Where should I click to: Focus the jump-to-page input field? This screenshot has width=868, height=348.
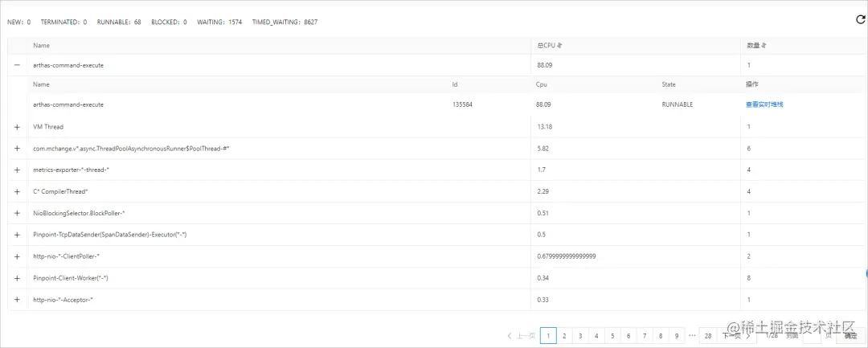(812, 336)
